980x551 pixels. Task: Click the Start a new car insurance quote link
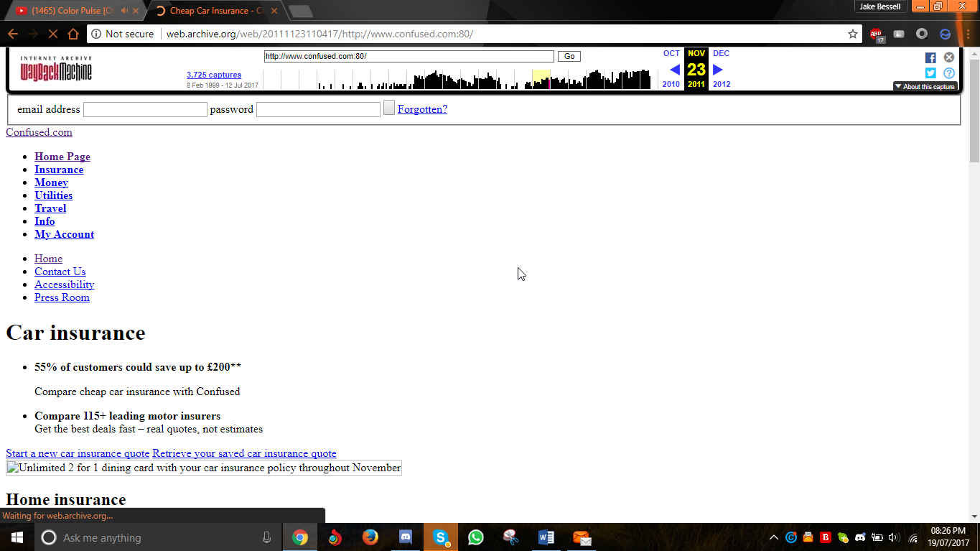78,453
